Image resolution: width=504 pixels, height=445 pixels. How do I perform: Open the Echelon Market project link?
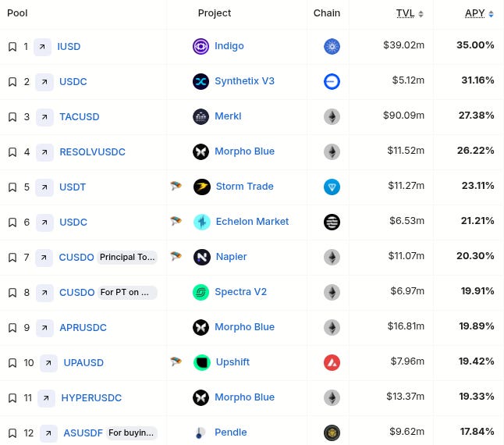click(252, 222)
